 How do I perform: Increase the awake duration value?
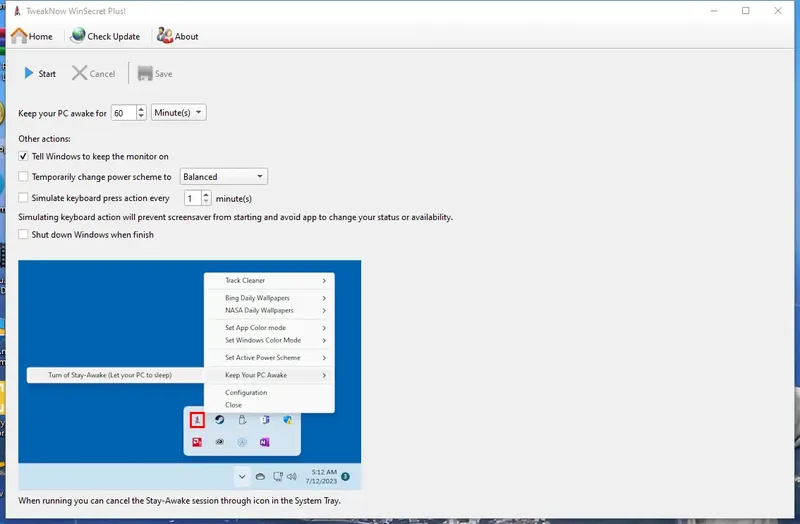pyautogui.click(x=141, y=109)
